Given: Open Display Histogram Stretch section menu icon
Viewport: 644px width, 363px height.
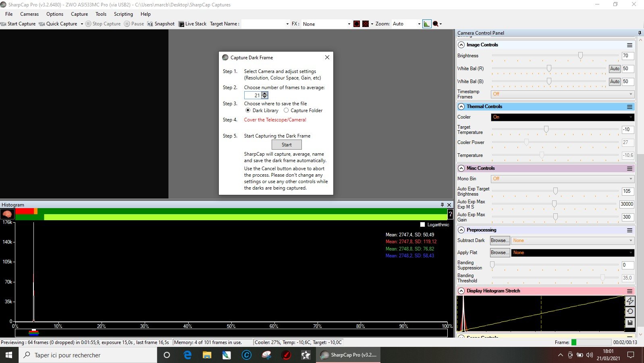Looking at the screenshot, I should pos(629,291).
